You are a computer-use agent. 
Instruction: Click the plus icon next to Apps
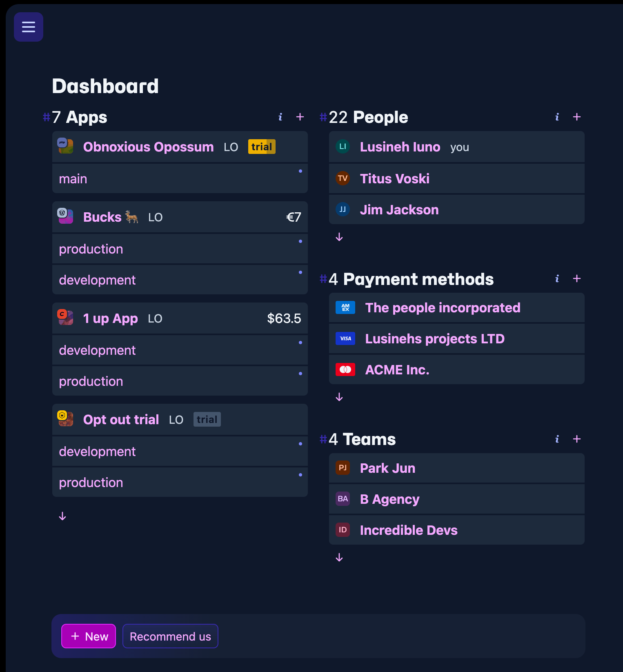click(300, 117)
